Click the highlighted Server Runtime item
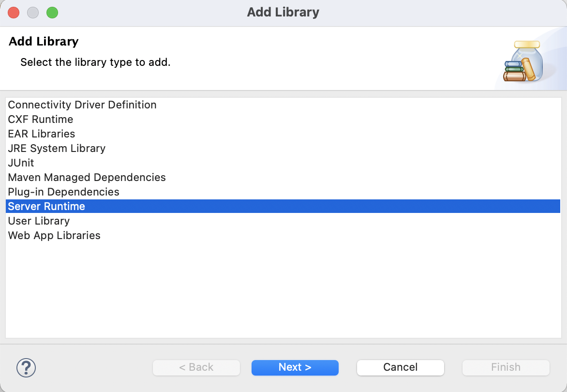 point(283,206)
